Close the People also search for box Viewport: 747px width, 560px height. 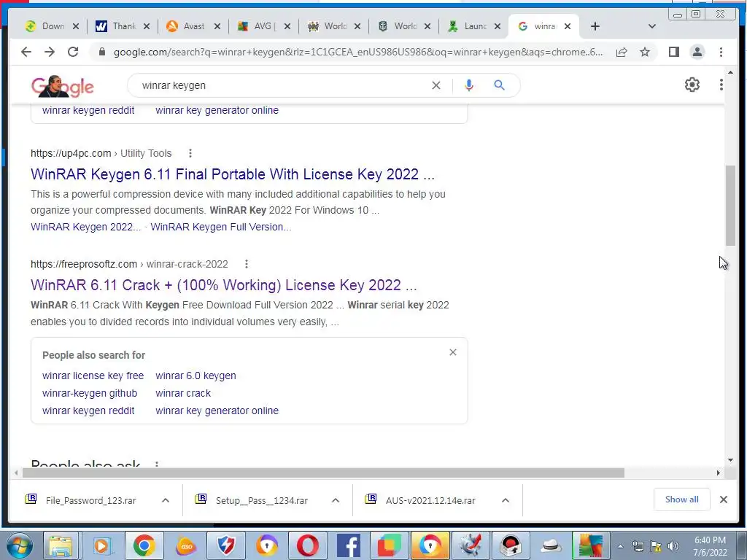[452, 352]
